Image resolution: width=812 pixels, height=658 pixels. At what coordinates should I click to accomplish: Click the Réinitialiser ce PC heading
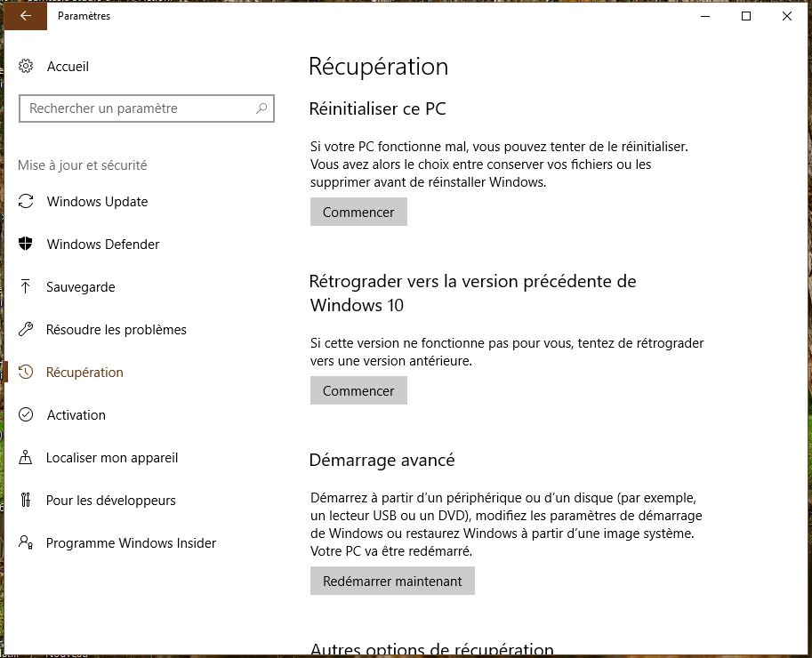click(377, 108)
